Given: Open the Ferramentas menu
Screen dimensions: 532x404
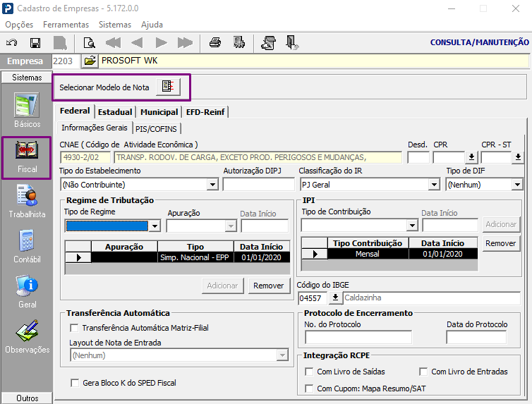Looking at the screenshot, I should [x=66, y=25].
